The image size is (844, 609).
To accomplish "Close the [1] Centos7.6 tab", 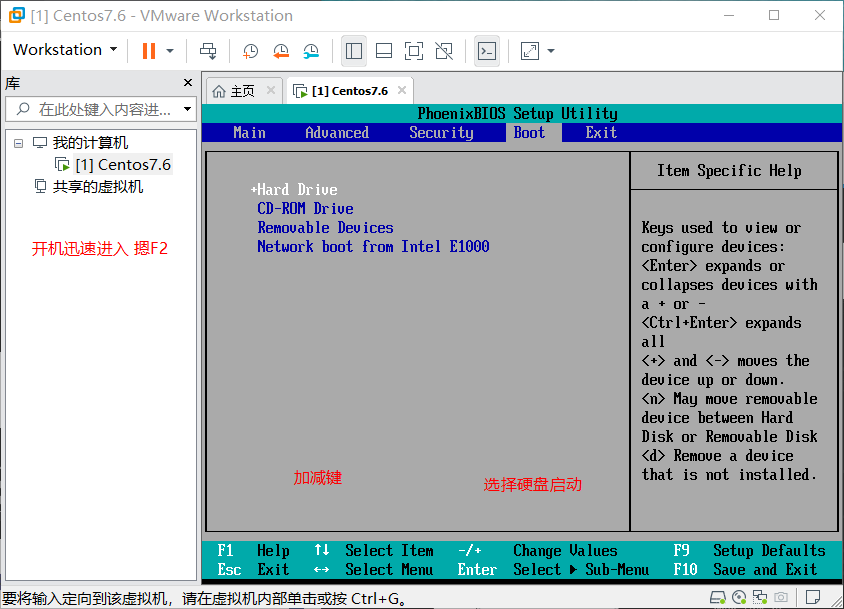I will (x=402, y=90).
